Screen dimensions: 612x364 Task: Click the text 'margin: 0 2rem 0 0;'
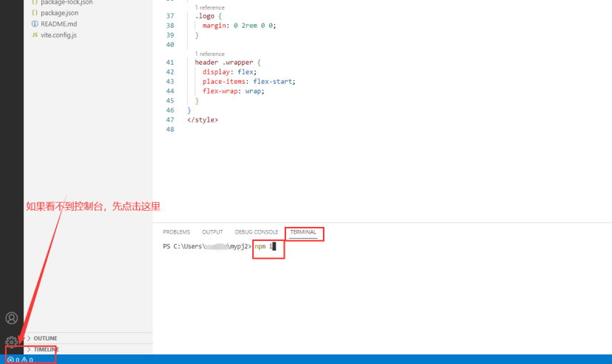[x=239, y=25]
